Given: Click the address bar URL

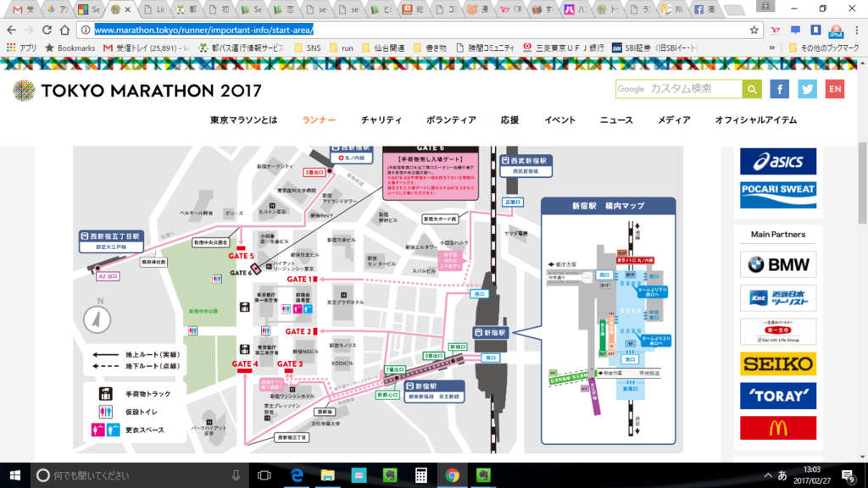Looking at the screenshot, I should 203,30.
